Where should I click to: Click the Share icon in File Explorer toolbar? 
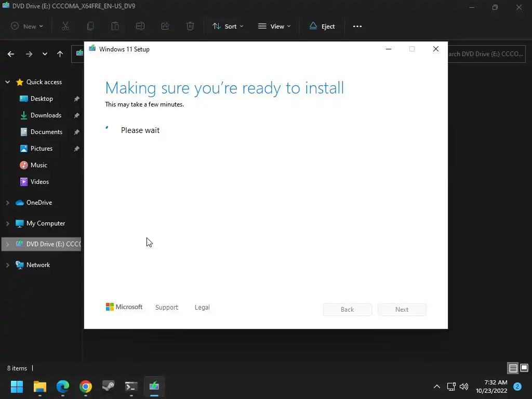click(165, 26)
